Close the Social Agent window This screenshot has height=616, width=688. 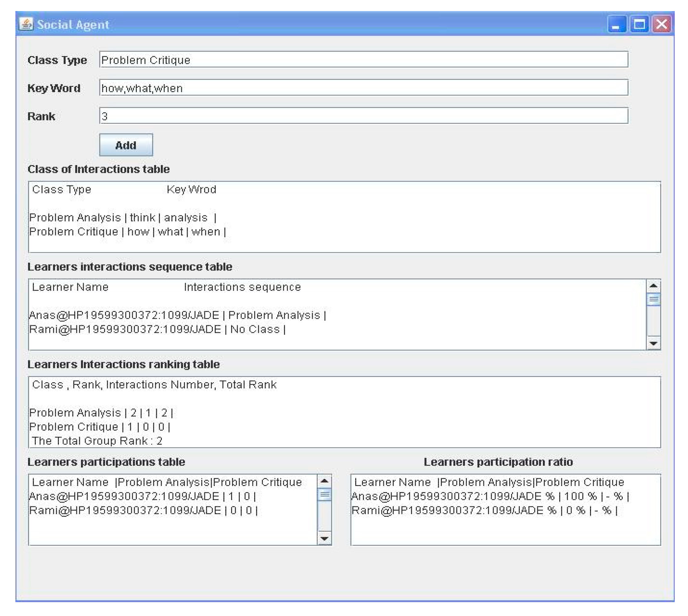pos(661,24)
